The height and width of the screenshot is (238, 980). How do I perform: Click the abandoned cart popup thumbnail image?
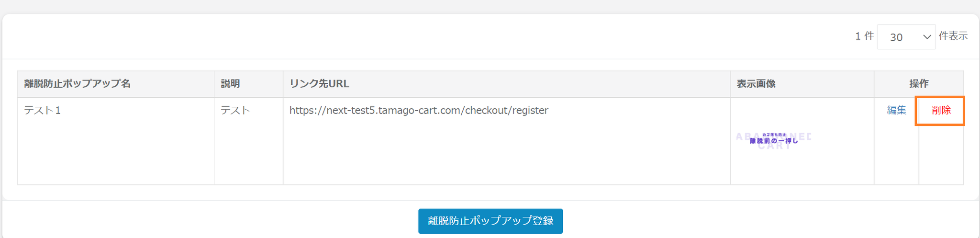774,140
